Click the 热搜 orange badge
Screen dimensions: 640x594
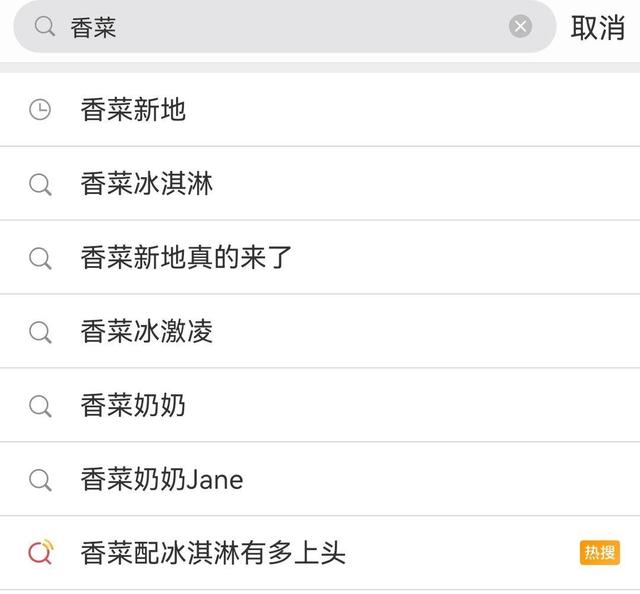click(599, 553)
